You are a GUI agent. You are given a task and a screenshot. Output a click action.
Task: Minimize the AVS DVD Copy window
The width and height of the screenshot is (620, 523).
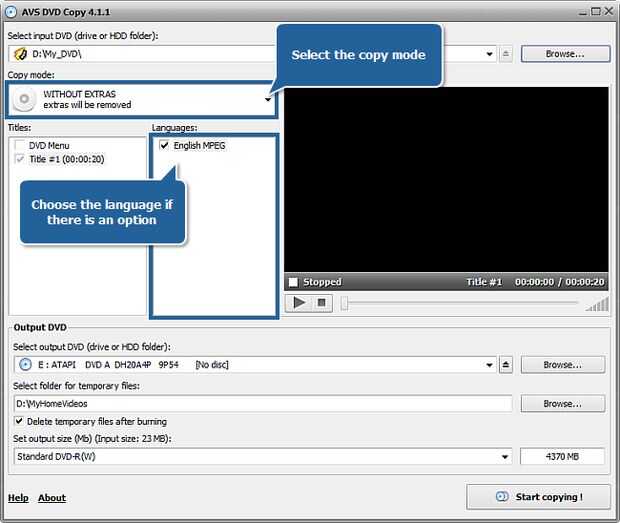point(583,12)
